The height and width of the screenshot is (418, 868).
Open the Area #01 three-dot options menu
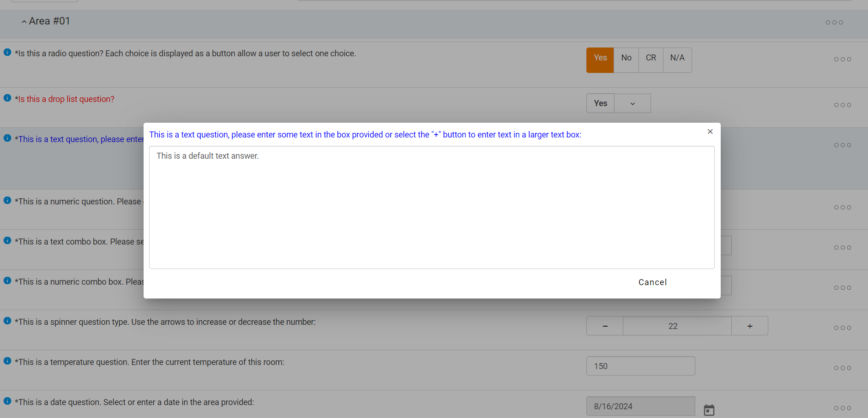tap(834, 22)
